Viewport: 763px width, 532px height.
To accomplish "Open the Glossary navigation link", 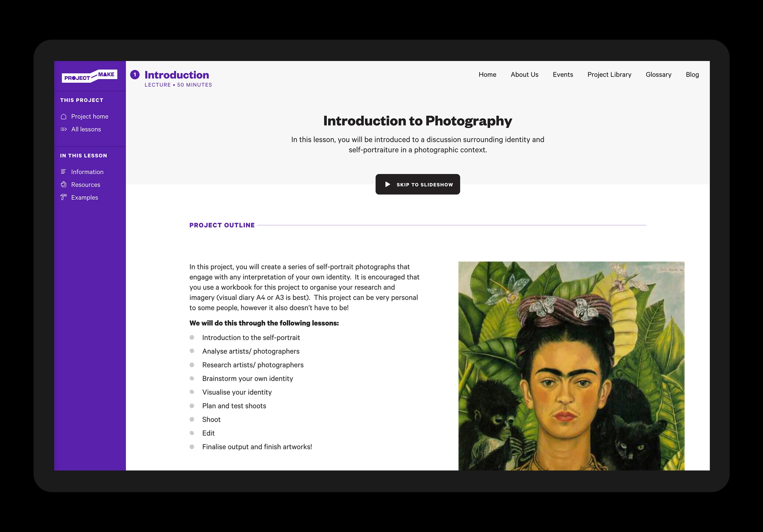I will point(658,74).
